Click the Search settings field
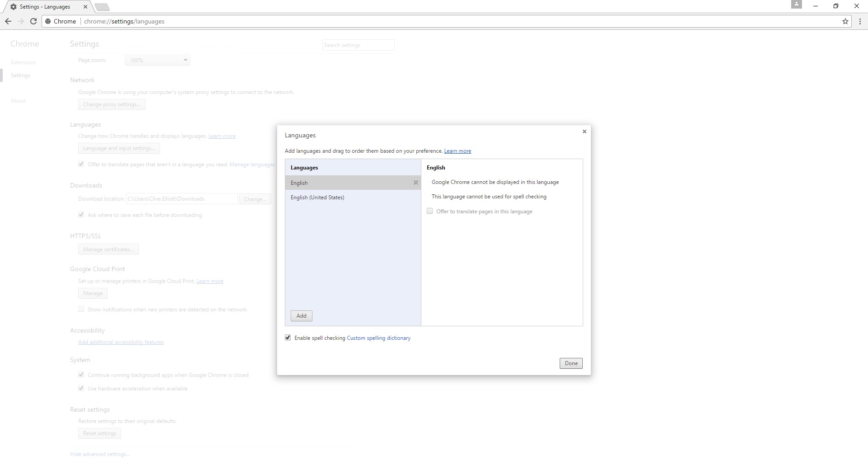The image size is (868, 470). [x=359, y=45]
